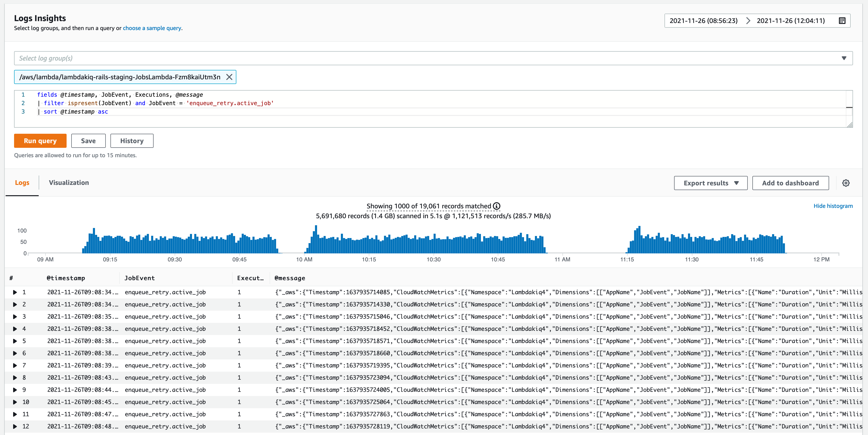The image size is (868, 435).
Task: Open the choose a sample query link
Action: (x=152, y=28)
